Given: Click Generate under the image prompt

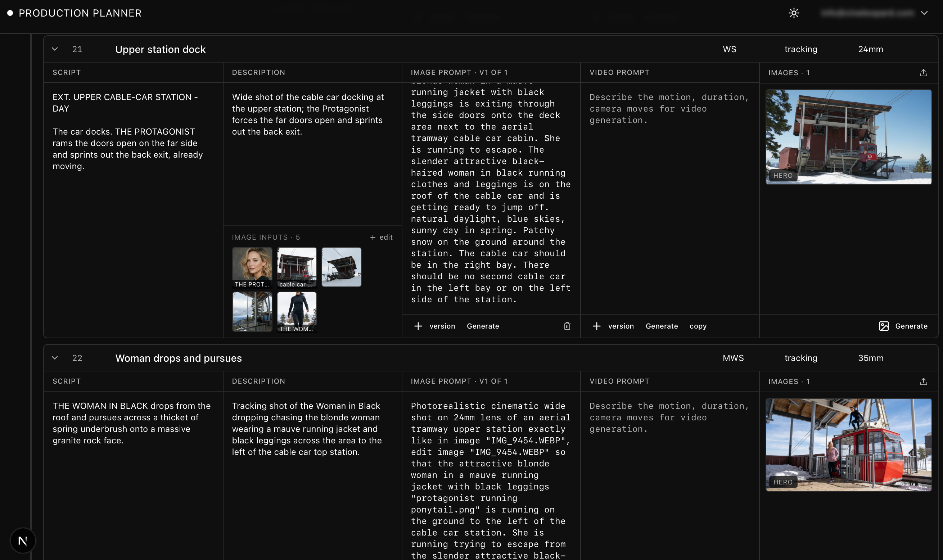Looking at the screenshot, I should [x=483, y=326].
